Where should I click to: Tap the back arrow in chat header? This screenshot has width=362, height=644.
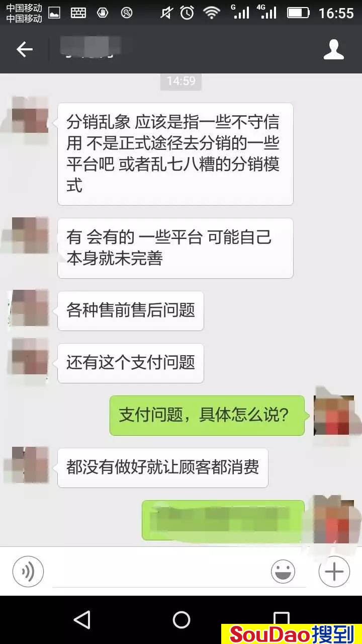(24, 49)
